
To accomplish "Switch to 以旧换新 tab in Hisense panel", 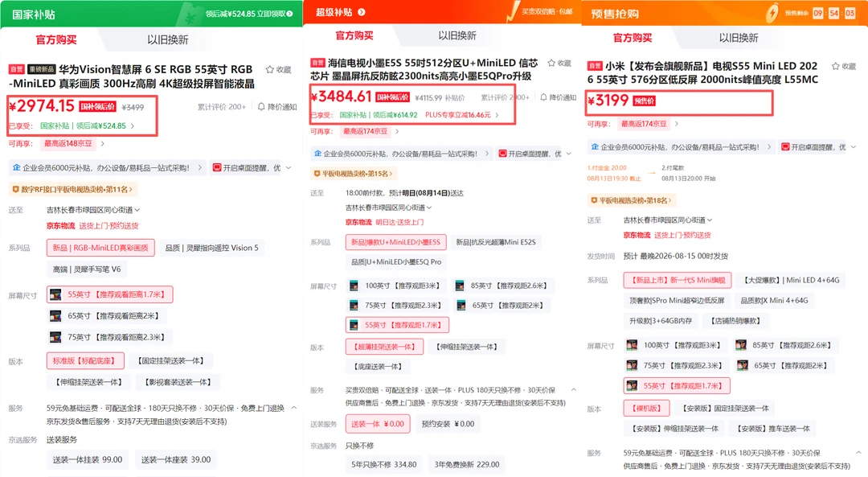I will point(457,35).
